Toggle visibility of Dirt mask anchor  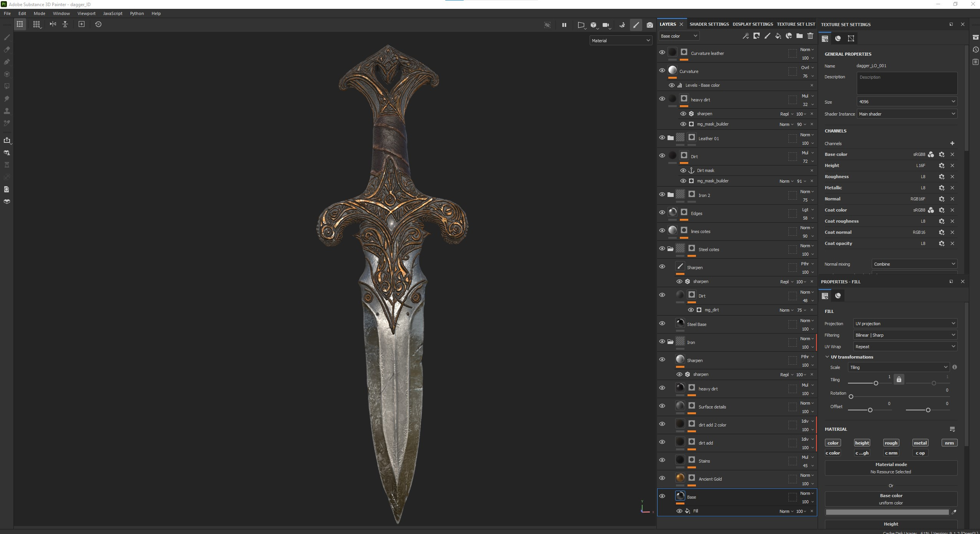[683, 170]
